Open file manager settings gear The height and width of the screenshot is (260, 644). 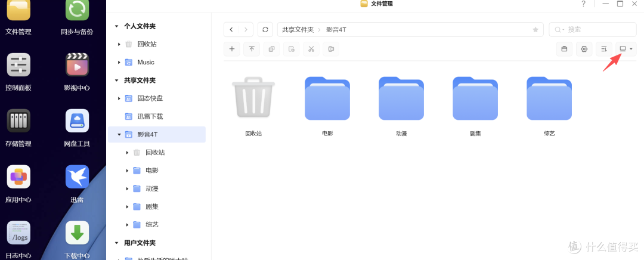point(584,49)
